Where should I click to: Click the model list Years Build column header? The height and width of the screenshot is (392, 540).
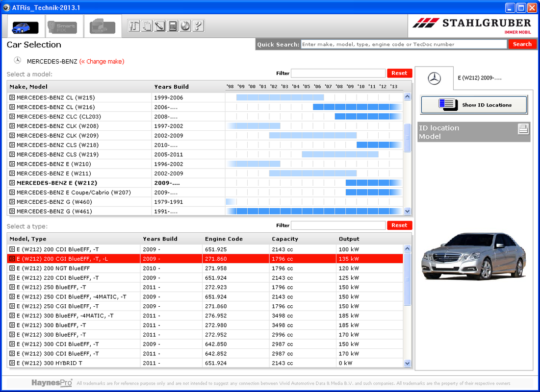pos(172,87)
